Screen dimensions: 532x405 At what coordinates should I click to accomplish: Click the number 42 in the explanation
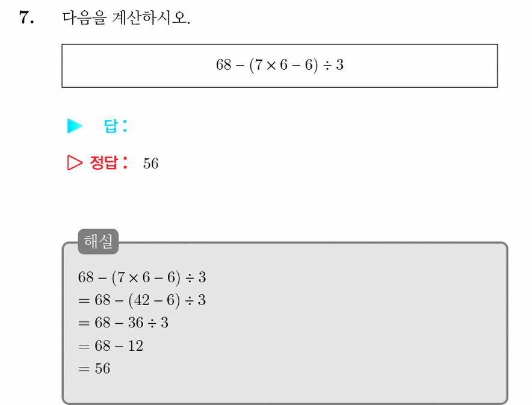click(141, 300)
